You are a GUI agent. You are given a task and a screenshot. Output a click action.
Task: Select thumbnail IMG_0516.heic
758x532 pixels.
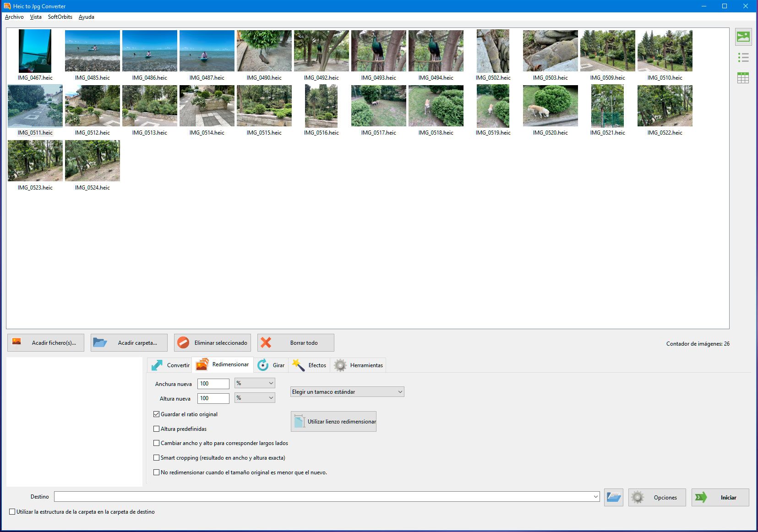[322, 106]
